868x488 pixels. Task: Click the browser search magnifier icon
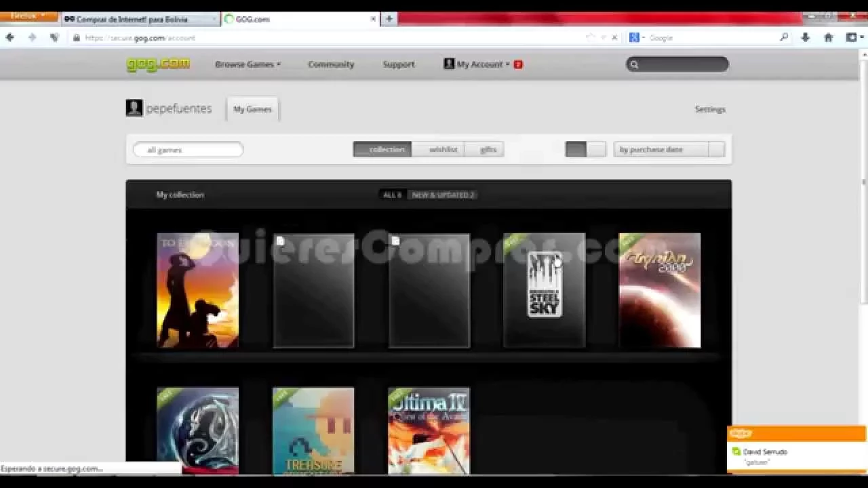[785, 38]
